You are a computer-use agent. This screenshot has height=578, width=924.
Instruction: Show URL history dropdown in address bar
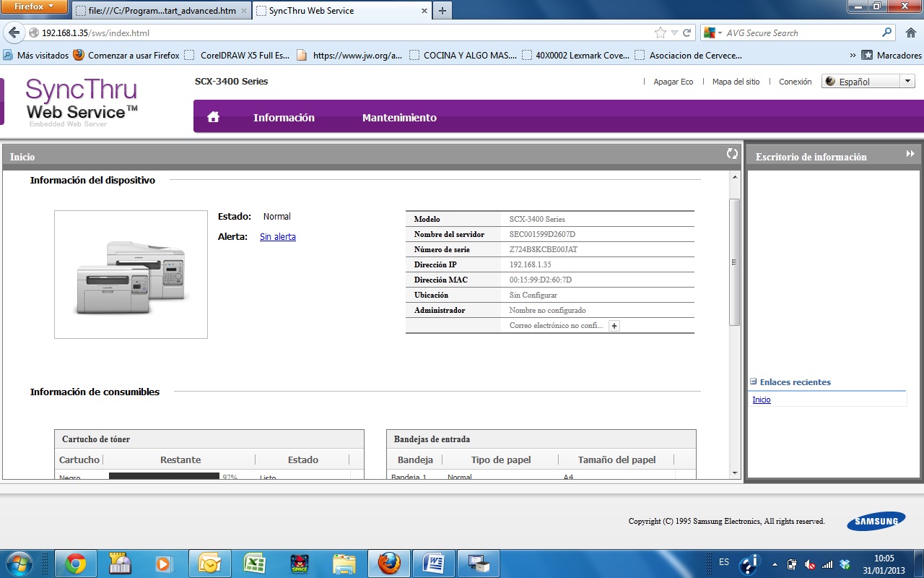click(675, 33)
